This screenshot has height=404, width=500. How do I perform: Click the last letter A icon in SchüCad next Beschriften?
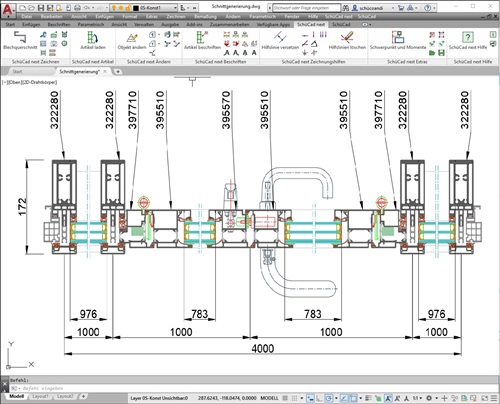tap(254, 53)
